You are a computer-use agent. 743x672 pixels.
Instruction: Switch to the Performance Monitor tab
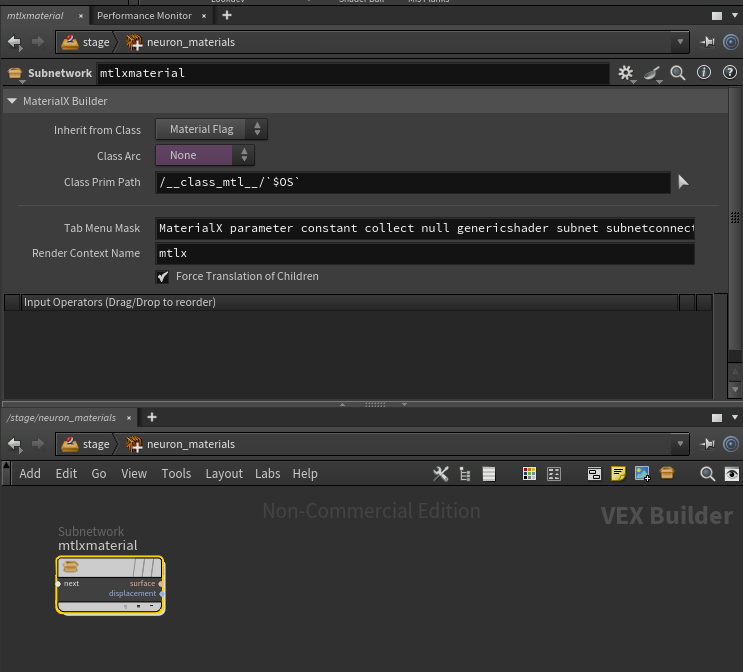[x=144, y=16]
